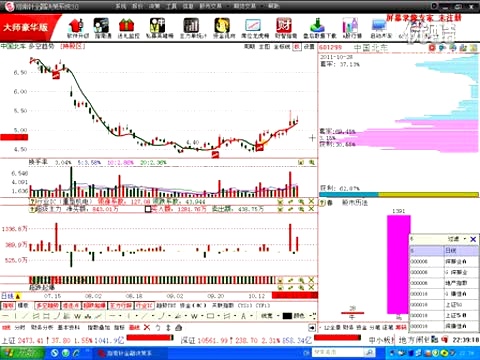480x360 pixels.
Task: Select the horizontal line drawing tool
Action: [6, 316]
